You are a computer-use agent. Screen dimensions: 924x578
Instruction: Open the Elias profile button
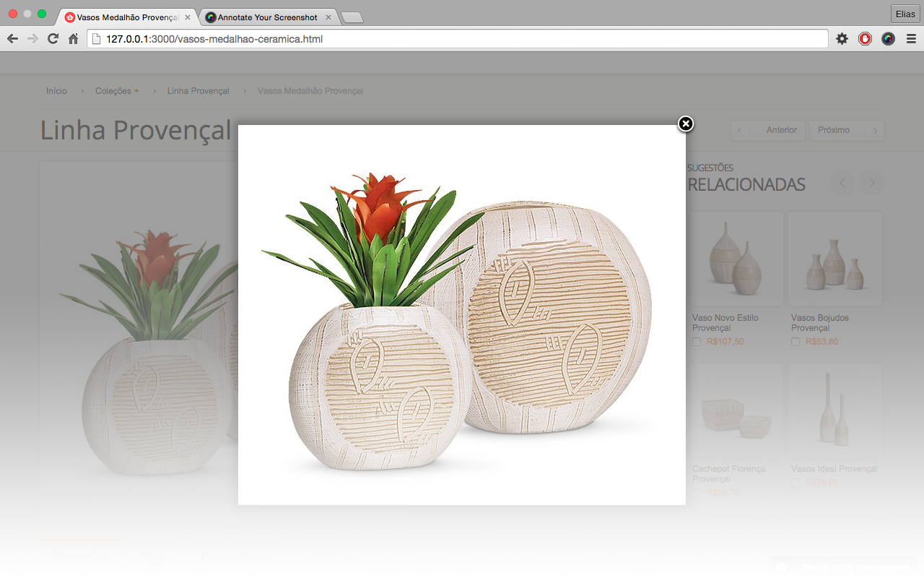[905, 14]
